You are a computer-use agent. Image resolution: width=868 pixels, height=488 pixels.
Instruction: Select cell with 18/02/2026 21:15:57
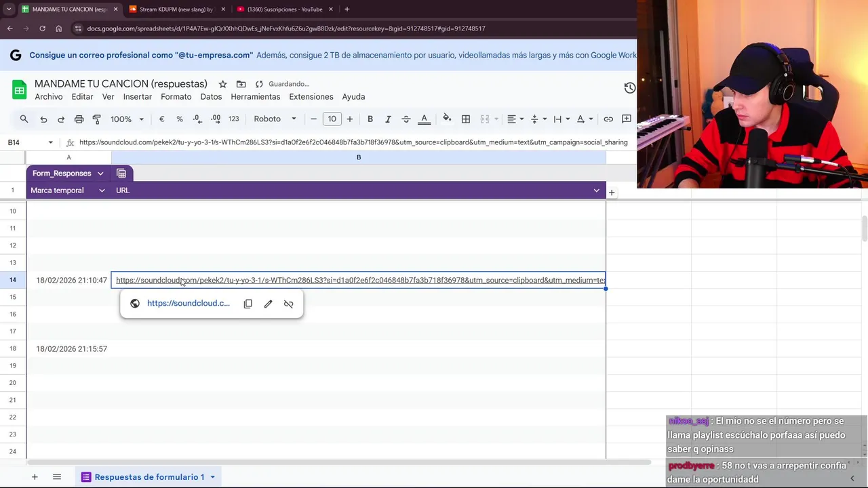pyautogui.click(x=68, y=348)
